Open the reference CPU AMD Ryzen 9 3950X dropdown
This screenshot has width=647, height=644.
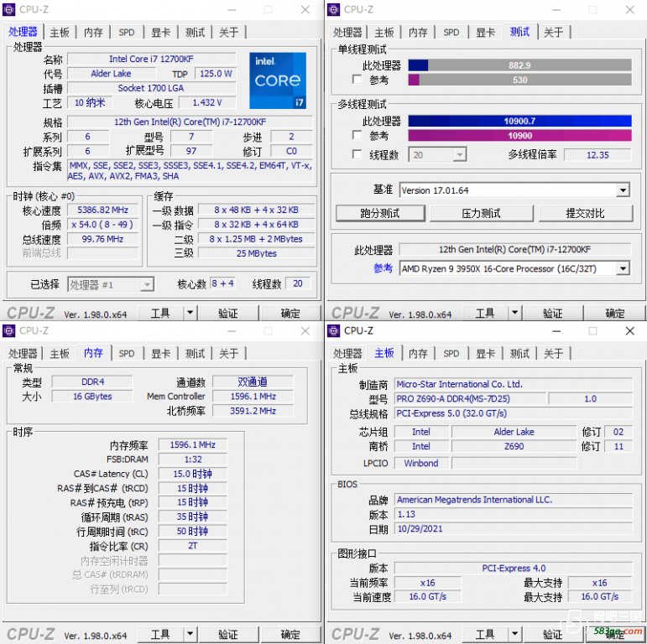point(623,269)
